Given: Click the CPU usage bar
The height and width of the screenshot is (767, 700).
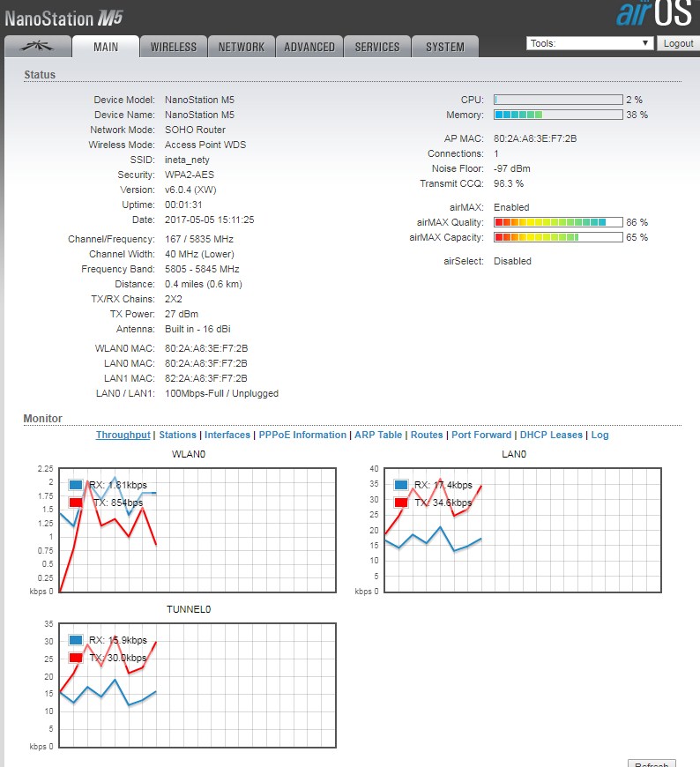Looking at the screenshot, I should coord(558,100).
